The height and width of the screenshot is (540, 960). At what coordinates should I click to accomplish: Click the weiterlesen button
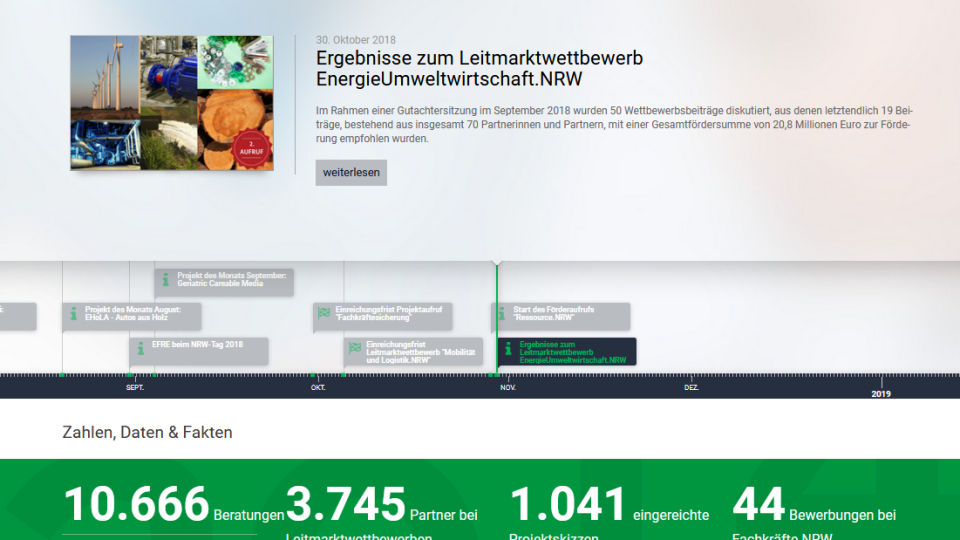(x=351, y=173)
